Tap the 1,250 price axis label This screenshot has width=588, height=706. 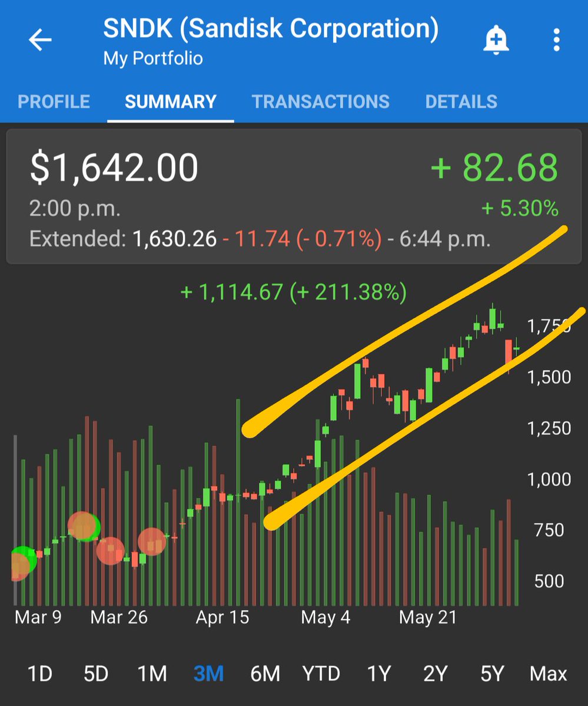[549, 428]
